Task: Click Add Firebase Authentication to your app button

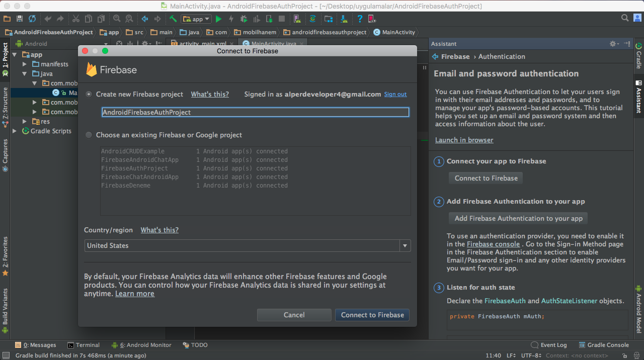Action: click(519, 218)
